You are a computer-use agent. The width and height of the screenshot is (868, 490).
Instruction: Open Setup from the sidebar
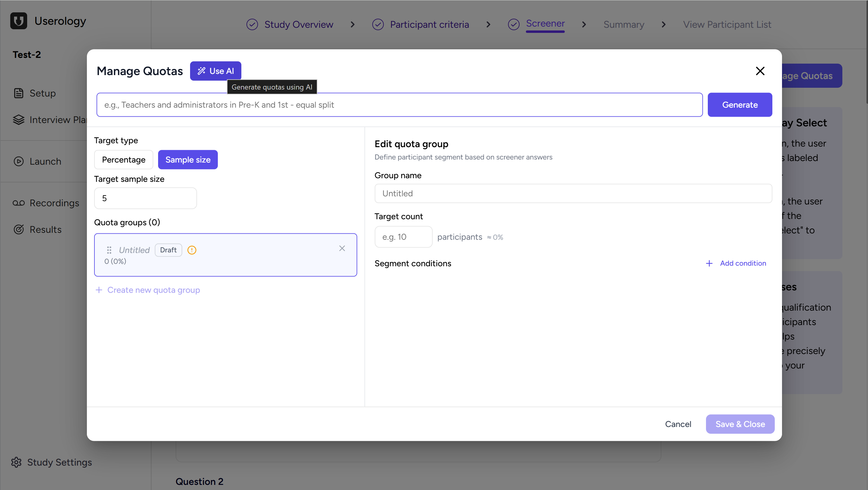[x=42, y=93]
